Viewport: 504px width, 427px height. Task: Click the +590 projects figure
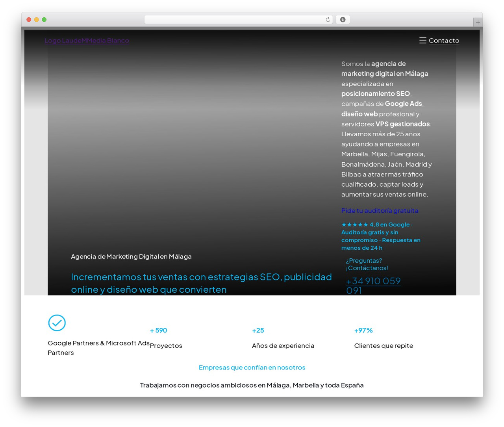point(159,330)
